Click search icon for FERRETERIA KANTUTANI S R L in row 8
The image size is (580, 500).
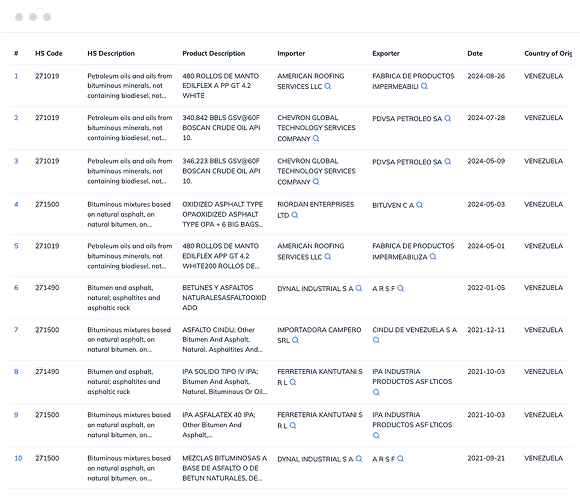tap(293, 382)
